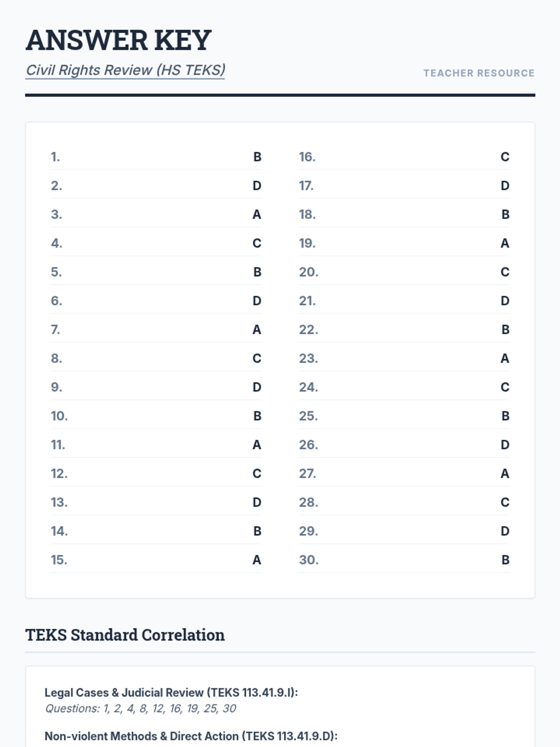Click question 26 number label
The image size is (560, 747).
pos(308,445)
